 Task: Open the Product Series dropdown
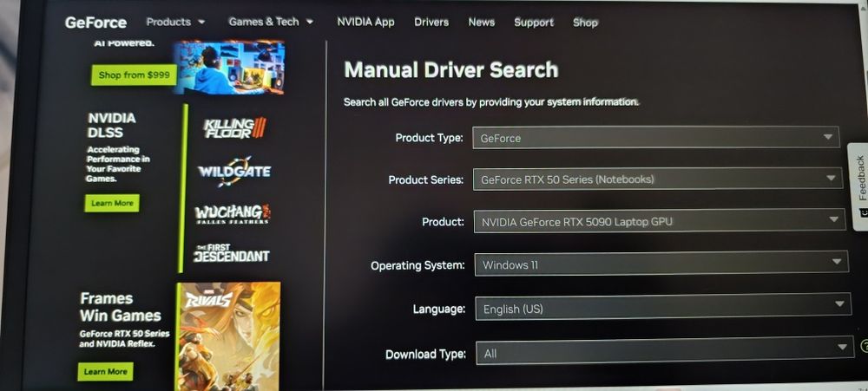(658, 179)
